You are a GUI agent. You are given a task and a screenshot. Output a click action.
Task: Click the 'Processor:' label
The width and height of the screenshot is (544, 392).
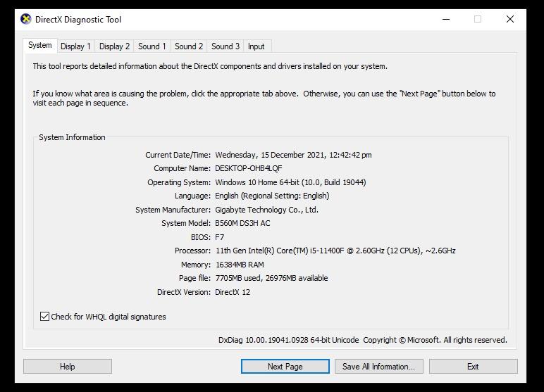192,251
